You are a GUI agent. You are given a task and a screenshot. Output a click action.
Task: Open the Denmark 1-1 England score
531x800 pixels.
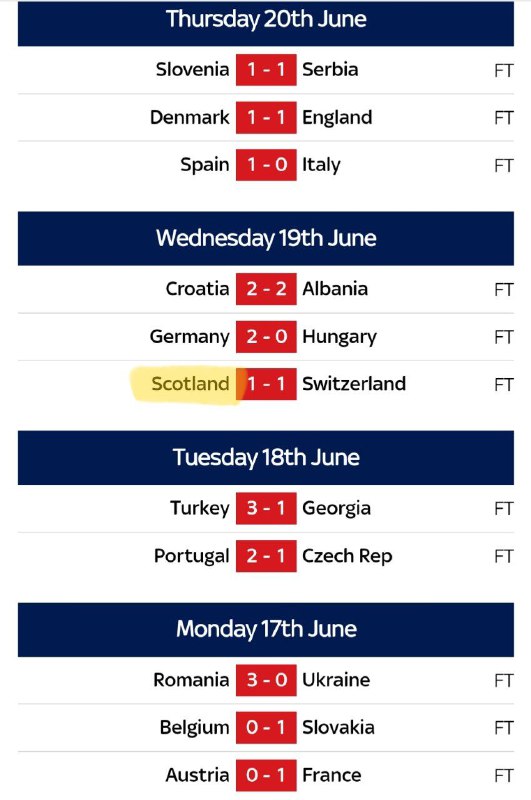(266, 117)
